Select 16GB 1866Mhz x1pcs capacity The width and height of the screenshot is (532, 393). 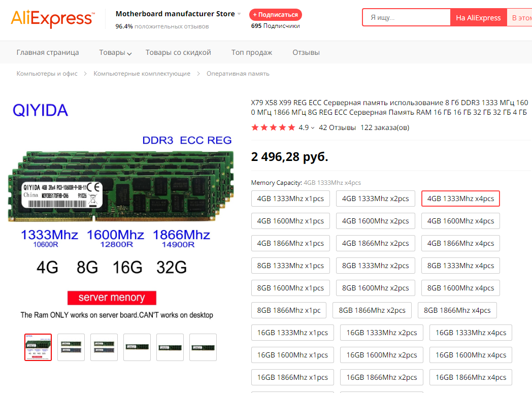coord(292,377)
